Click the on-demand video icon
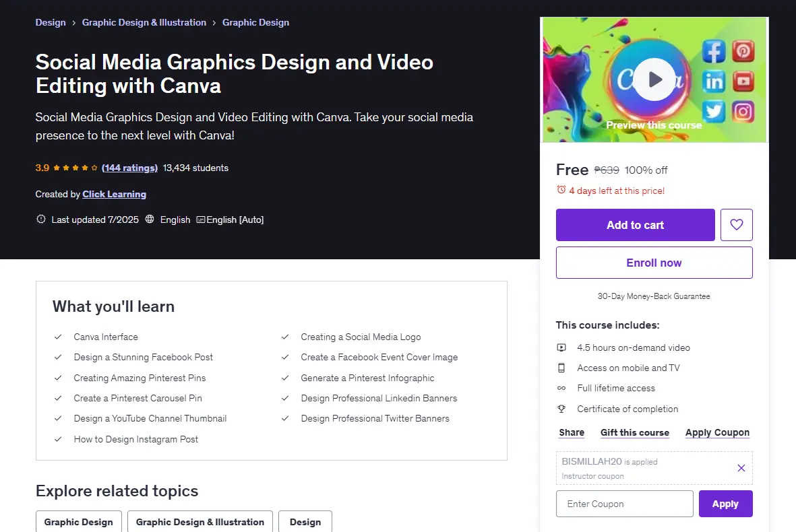Image resolution: width=796 pixels, height=532 pixels. pos(561,347)
